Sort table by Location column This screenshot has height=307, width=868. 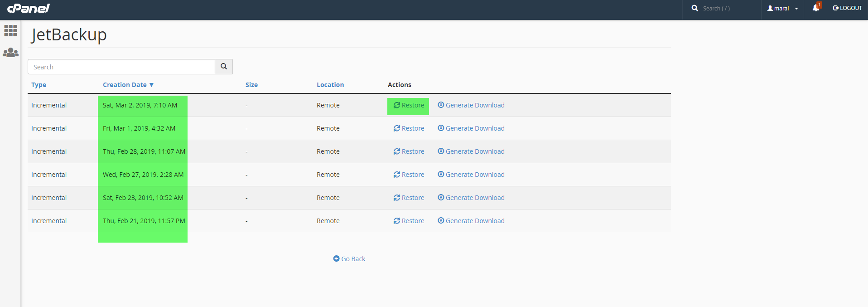click(330, 85)
